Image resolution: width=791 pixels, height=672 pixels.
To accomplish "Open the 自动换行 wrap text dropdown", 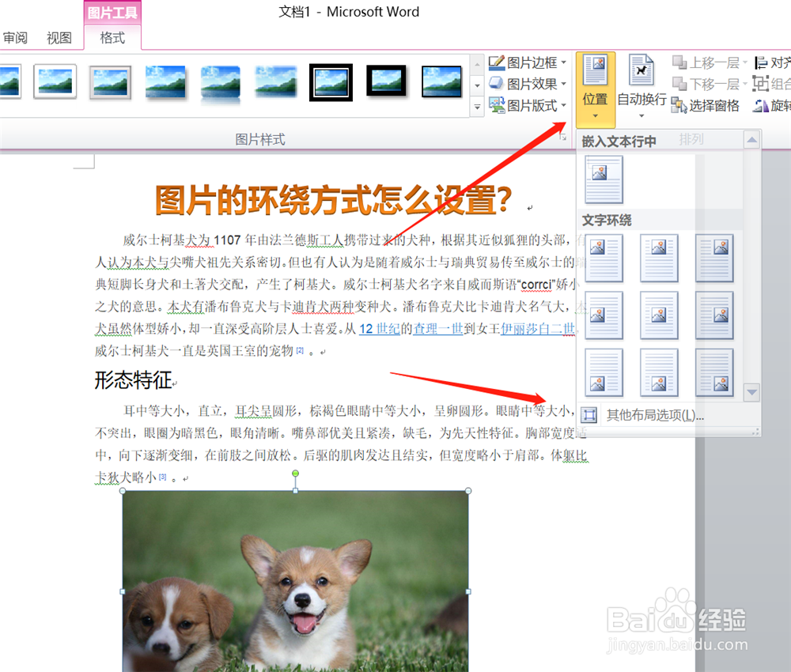I will pos(642,89).
